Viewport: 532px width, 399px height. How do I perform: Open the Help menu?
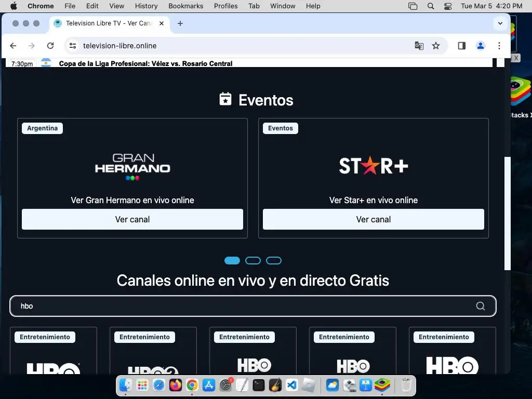313,6
